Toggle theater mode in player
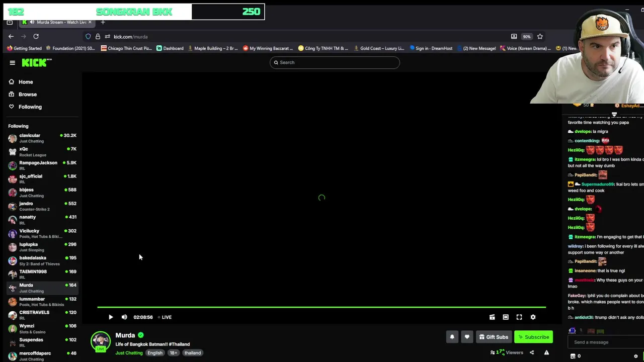 pos(506,317)
